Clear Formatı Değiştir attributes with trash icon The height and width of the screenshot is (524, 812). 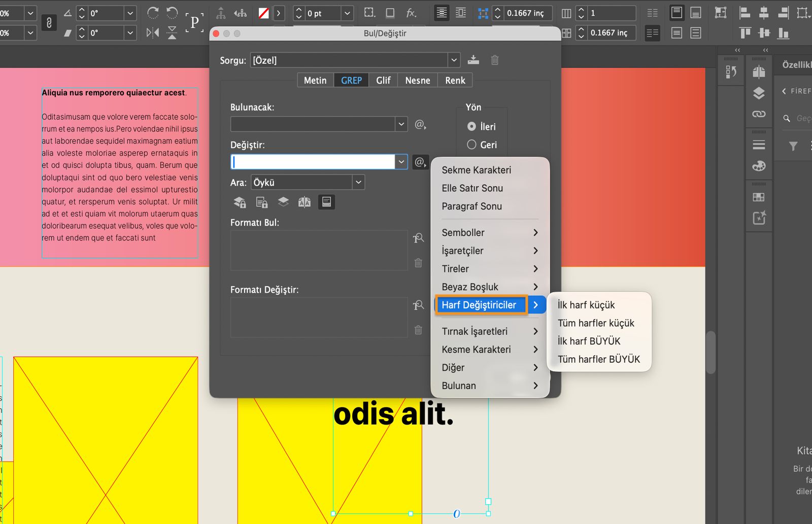(418, 330)
